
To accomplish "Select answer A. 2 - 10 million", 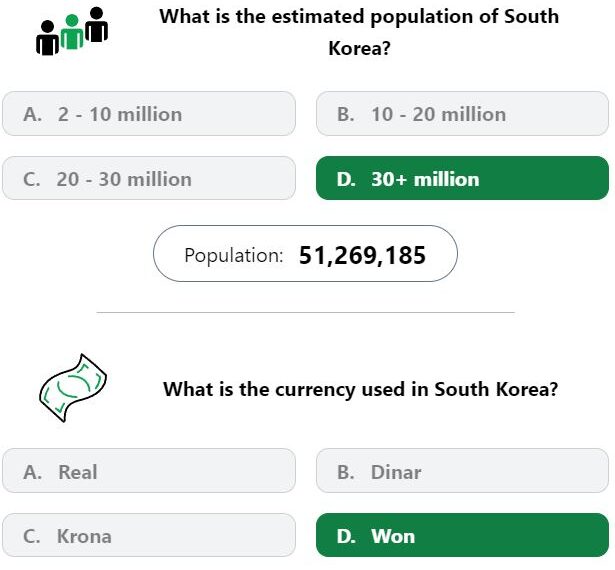I will coord(149,114).
